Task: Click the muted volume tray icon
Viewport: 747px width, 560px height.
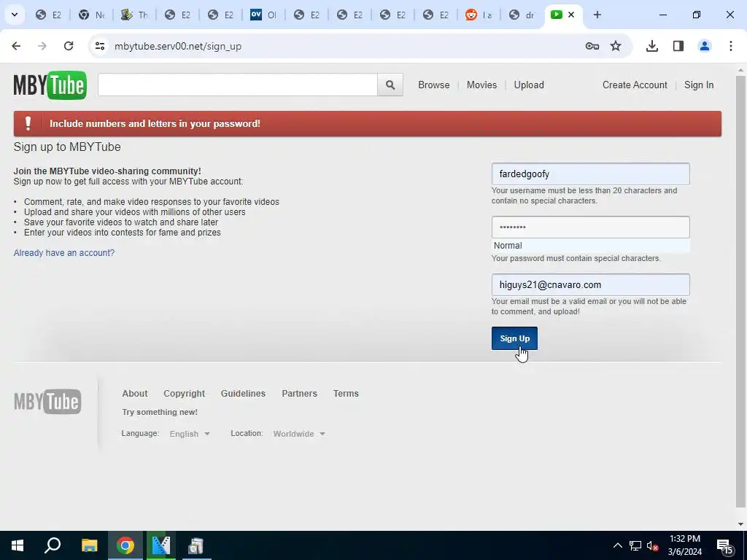Action: pos(653,545)
